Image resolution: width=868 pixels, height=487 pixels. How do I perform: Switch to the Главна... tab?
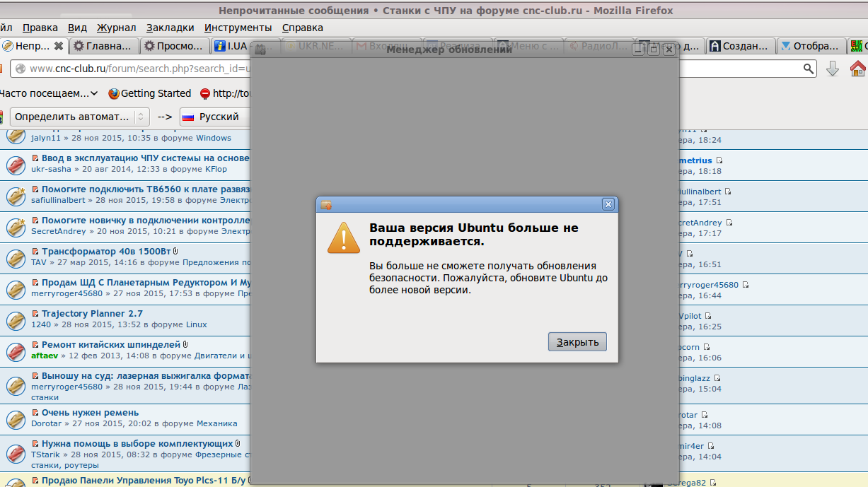[103, 46]
